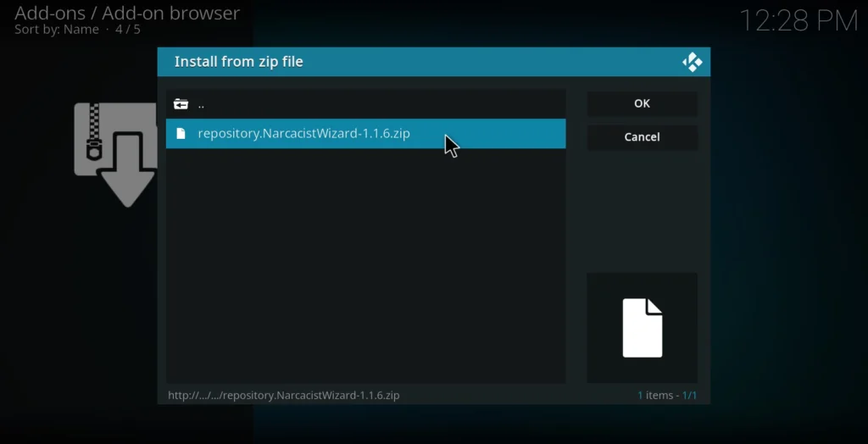Click the 'Sort by: Name' label
The width and height of the screenshot is (868, 444).
coord(56,30)
